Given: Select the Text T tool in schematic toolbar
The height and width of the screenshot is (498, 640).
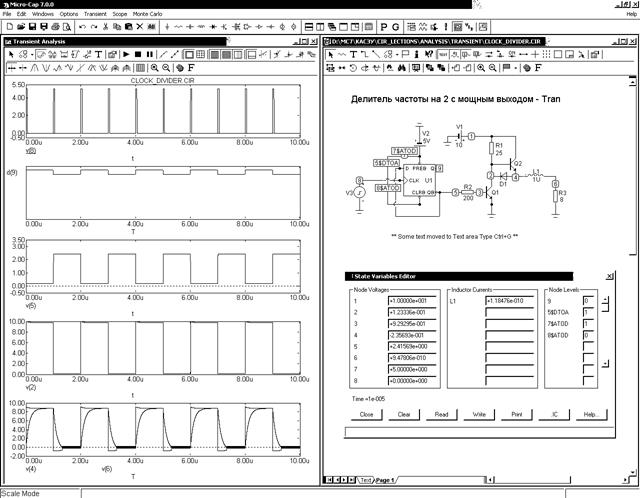Looking at the screenshot, I should click(x=353, y=54).
